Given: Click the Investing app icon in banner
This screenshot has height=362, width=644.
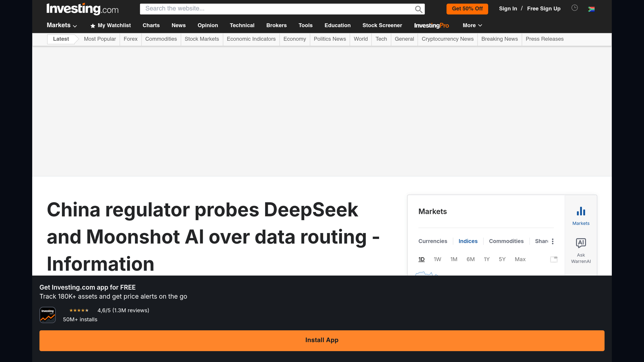Looking at the screenshot, I should (x=48, y=315).
